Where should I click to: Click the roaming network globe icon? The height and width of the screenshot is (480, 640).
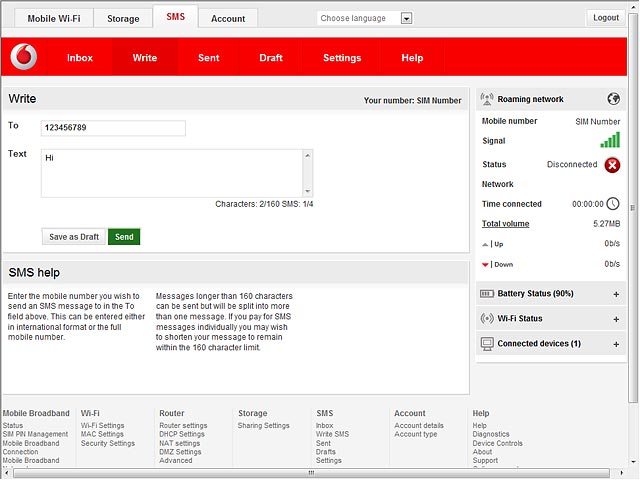coord(613,99)
